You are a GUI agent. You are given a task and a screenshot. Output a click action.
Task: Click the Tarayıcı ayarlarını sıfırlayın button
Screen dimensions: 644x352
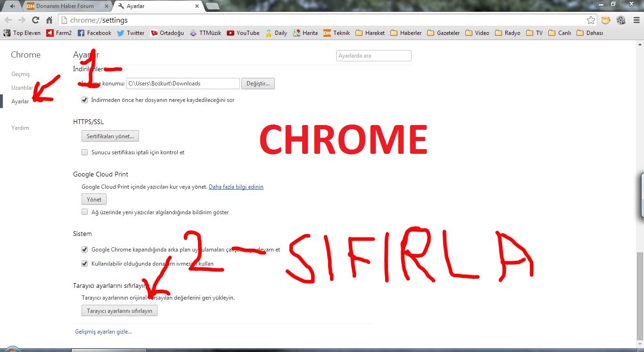point(119,311)
